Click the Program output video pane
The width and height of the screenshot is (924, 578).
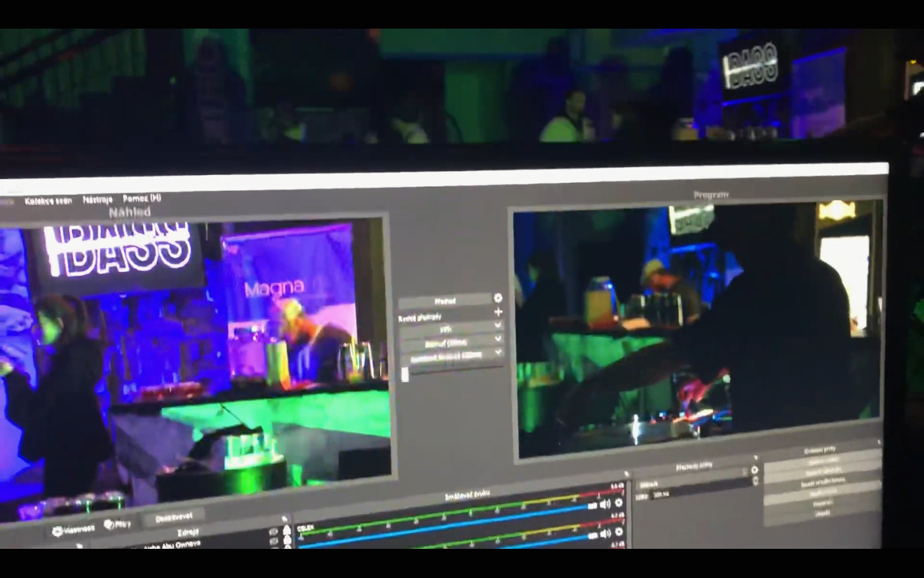coord(698,329)
